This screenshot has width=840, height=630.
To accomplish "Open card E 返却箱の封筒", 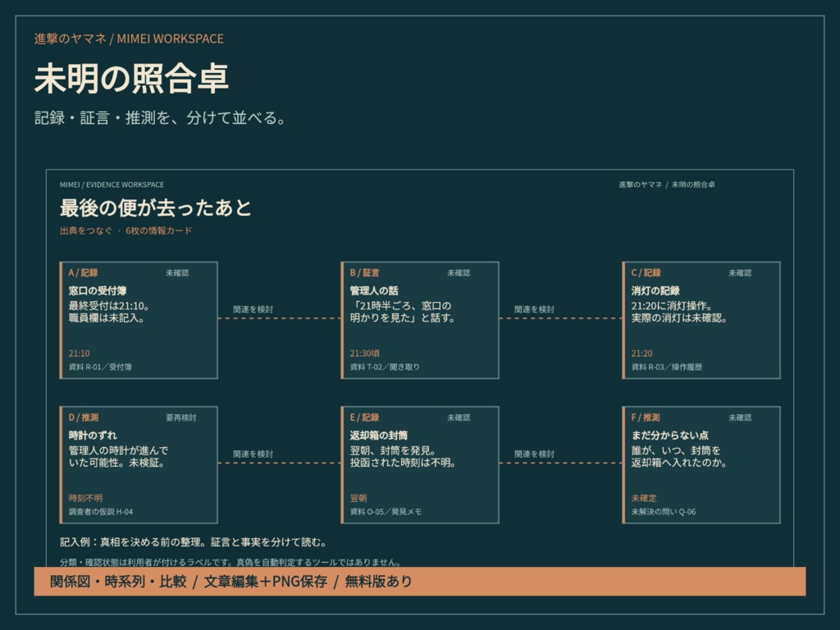I will [x=420, y=465].
